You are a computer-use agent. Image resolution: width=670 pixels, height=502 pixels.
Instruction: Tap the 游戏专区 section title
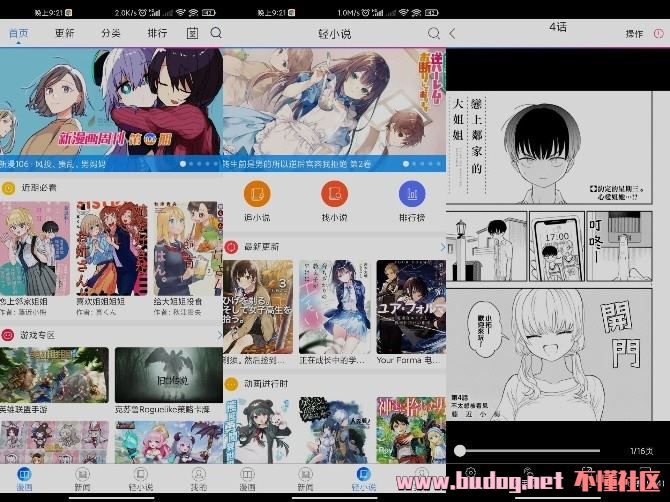38,335
